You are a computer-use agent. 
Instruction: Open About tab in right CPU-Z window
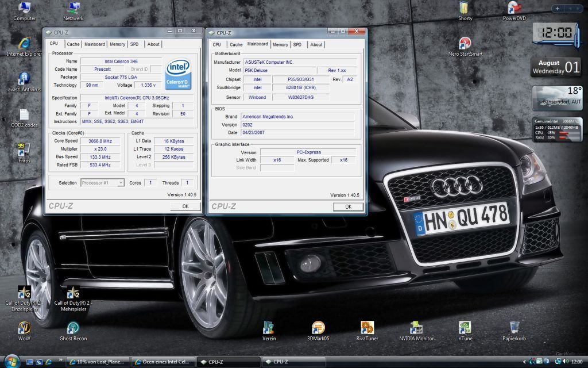(x=316, y=45)
